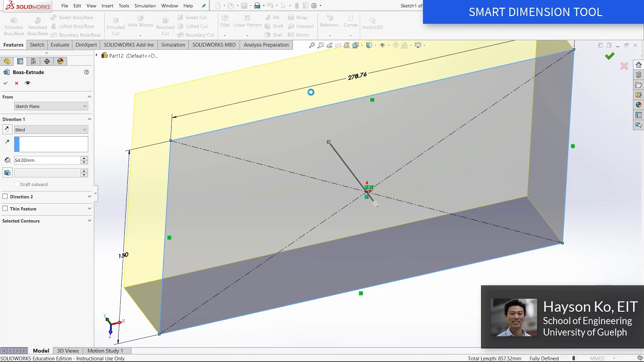Click the extrude depth drag arrow handle
Image resolution: width=644 pixels, height=362 pixels.
[x=329, y=142]
